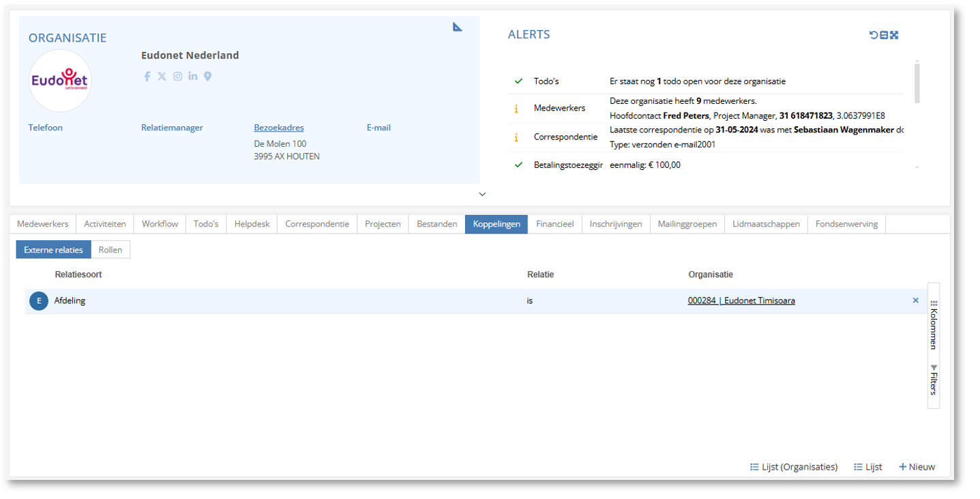Image resolution: width=980 pixels, height=499 pixels.
Task: Click the map location pin icon
Action: 207,76
